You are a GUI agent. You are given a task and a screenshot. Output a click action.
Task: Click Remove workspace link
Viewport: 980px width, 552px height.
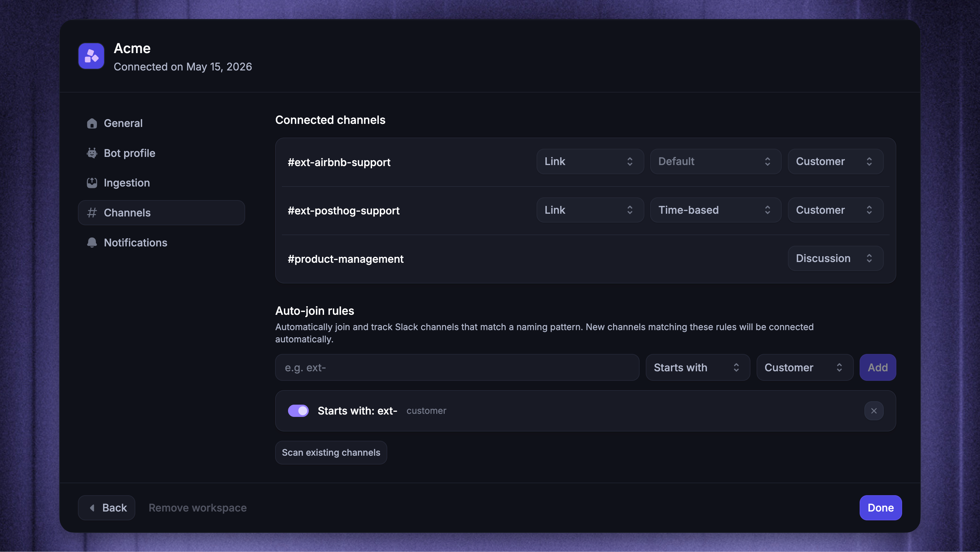click(198, 508)
